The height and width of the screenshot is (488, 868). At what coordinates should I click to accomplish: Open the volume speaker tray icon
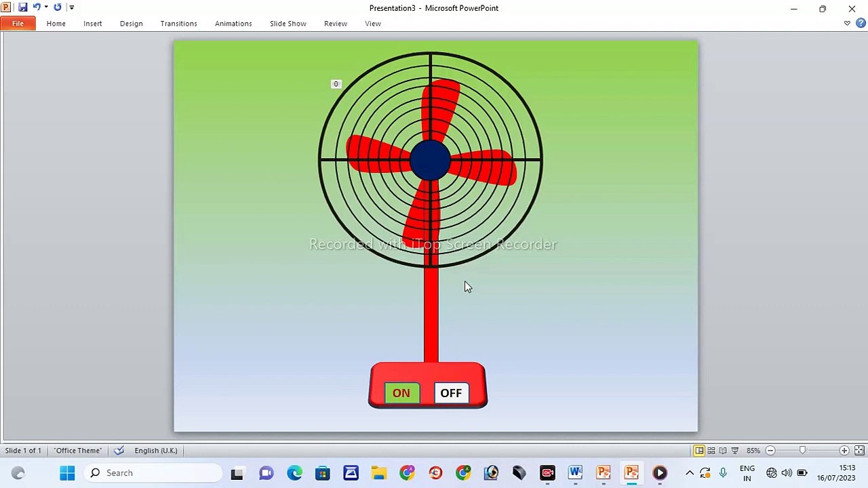pos(787,473)
